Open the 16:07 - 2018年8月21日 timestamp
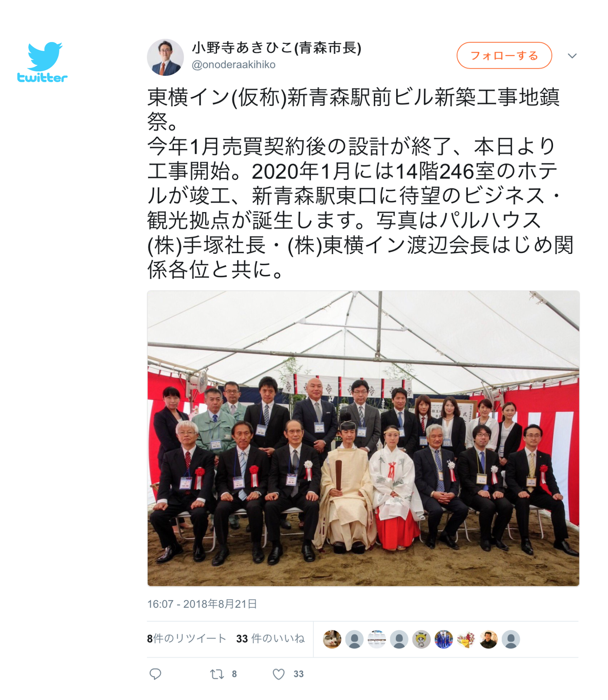The height and width of the screenshot is (700, 608). point(202,604)
